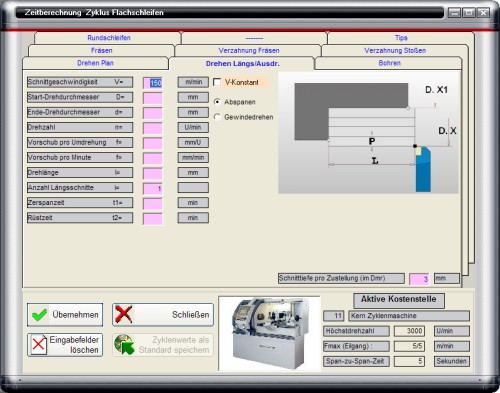Click the Drehzahl input field
This screenshot has width=500, height=393.
tap(153, 128)
